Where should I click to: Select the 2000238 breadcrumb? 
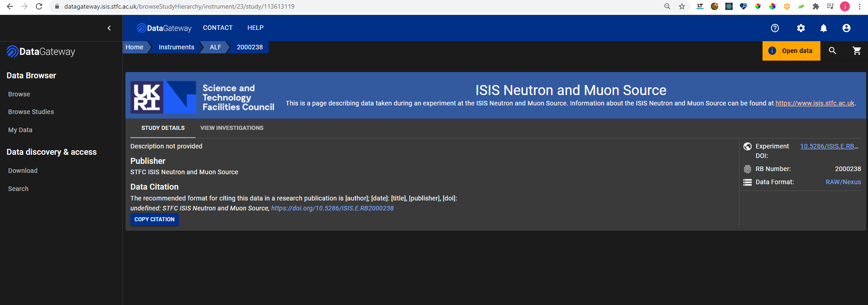tap(250, 47)
